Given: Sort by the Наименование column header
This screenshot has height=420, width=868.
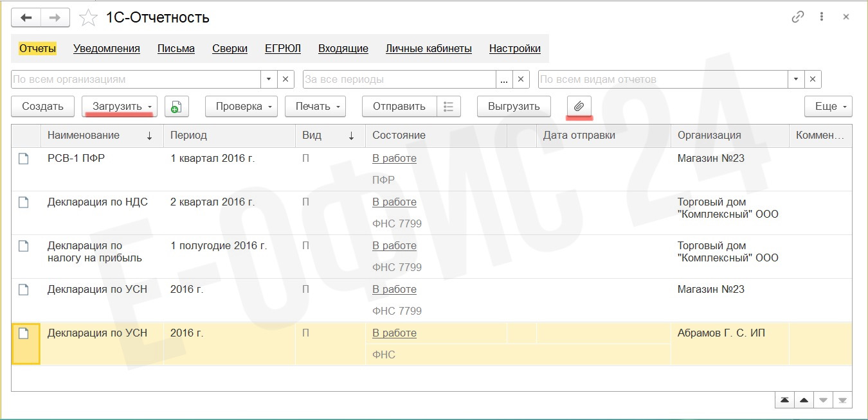Looking at the screenshot, I should coord(84,136).
